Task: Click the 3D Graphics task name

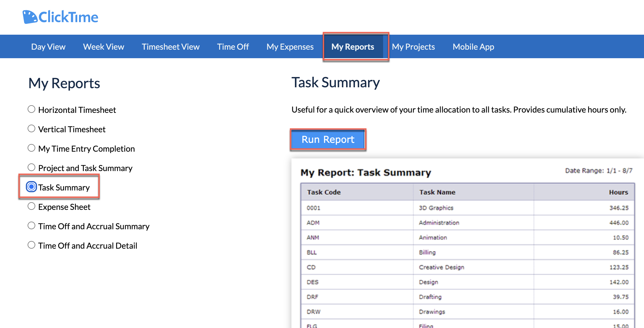Action: pyautogui.click(x=436, y=208)
